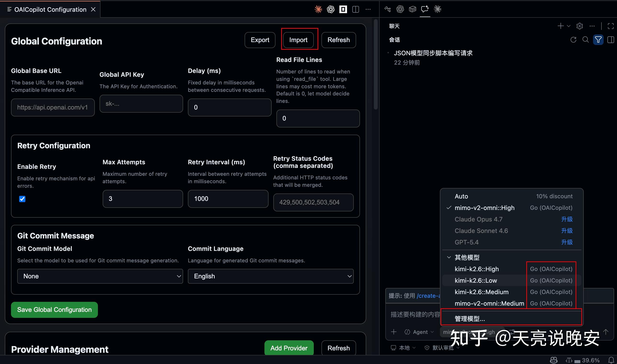Open the container box panel tab icon

point(413,9)
